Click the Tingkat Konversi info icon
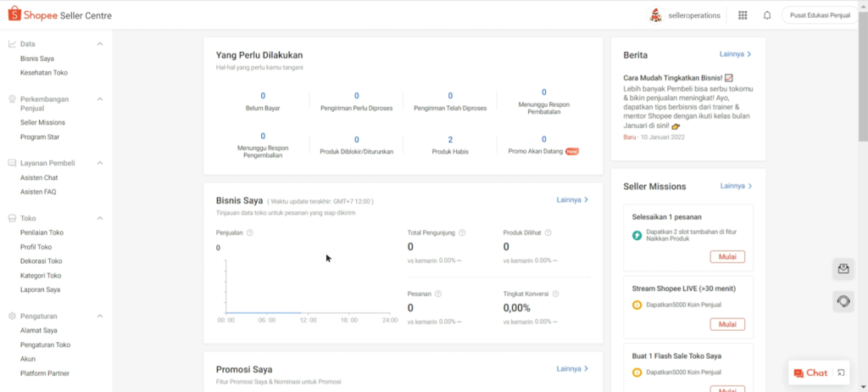Screen dimensions: 868x392 pyautogui.click(x=555, y=294)
